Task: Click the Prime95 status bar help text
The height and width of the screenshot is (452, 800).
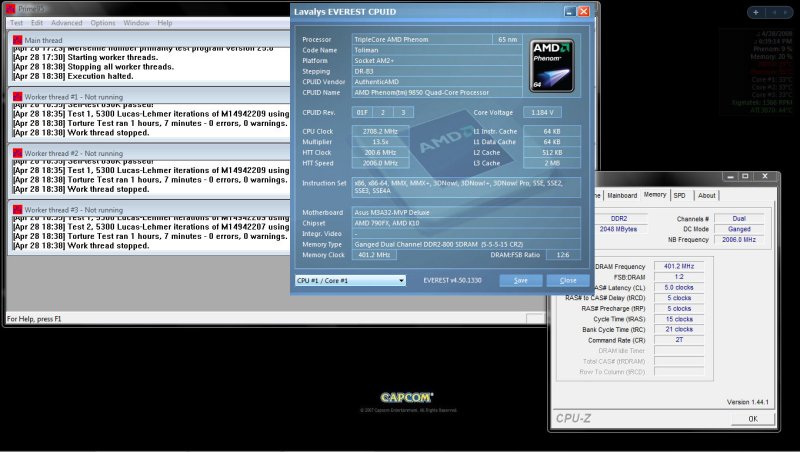Action: (34, 319)
